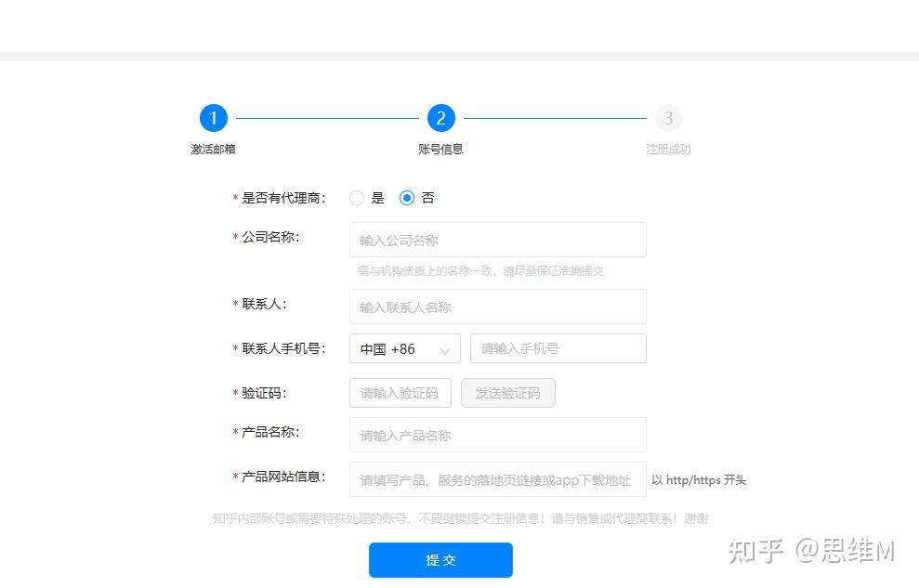This screenshot has height=588, width=919.
Task: Click the '以 http/https 开头' hint text
Action: 699,480
